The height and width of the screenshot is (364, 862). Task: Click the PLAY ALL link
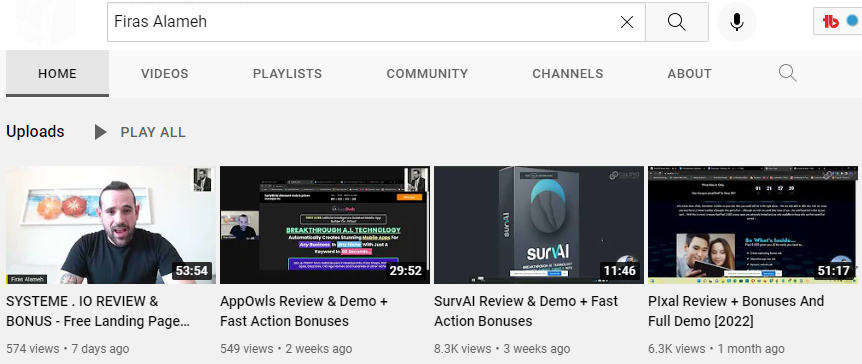tap(153, 133)
